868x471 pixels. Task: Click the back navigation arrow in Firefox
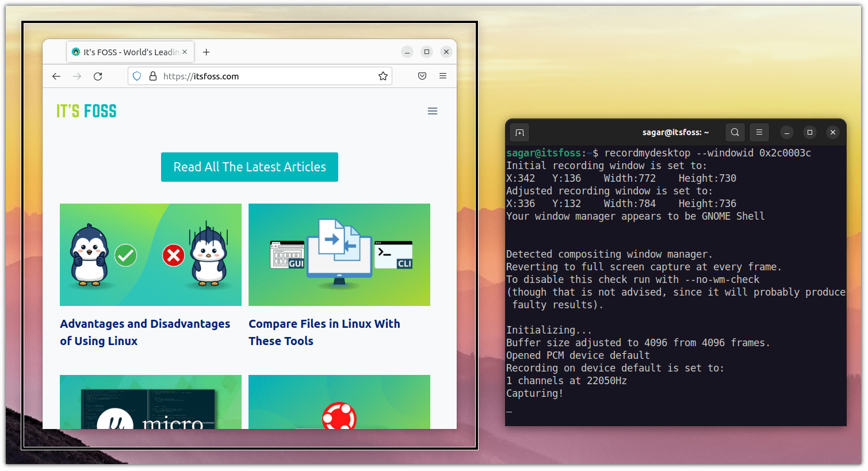pyautogui.click(x=56, y=75)
